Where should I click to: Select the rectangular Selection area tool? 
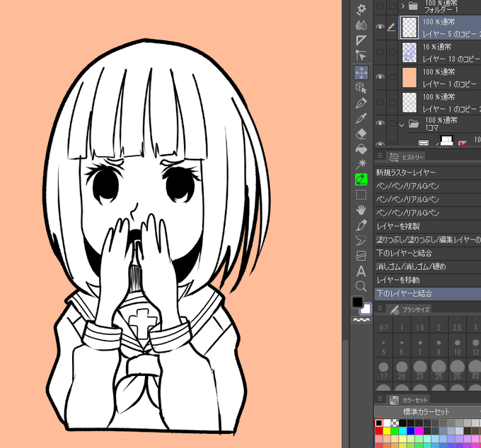tap(361, 195)
